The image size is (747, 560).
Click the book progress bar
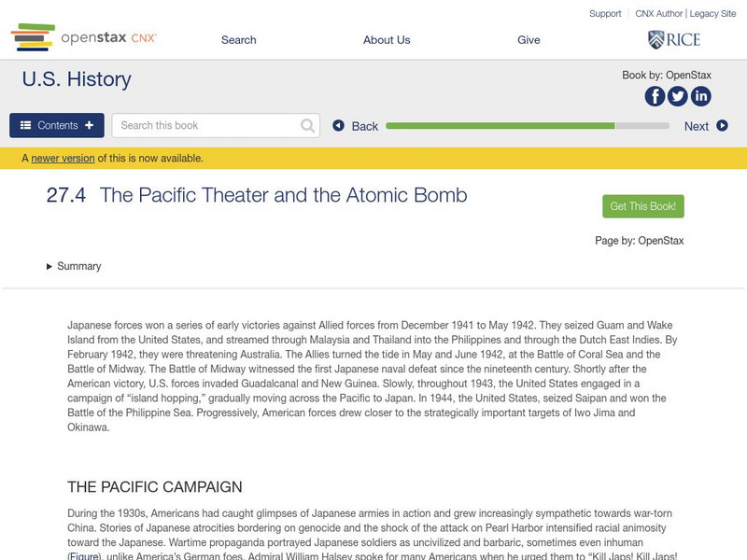pos(528,126)
